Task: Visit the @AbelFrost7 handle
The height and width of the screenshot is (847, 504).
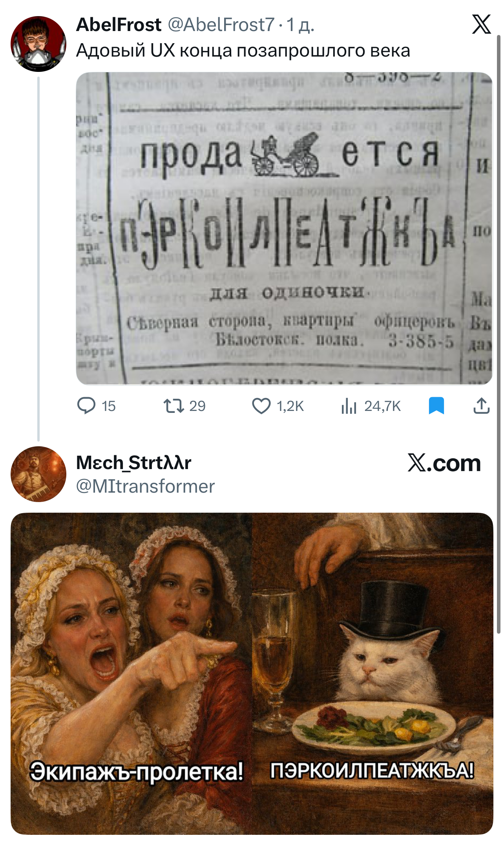Action: pos(221,25)
